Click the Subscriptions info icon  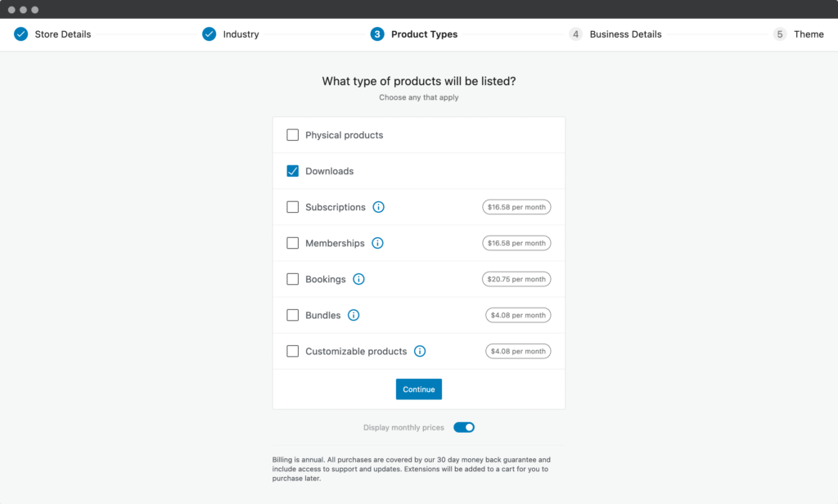[x=378, y=207]
